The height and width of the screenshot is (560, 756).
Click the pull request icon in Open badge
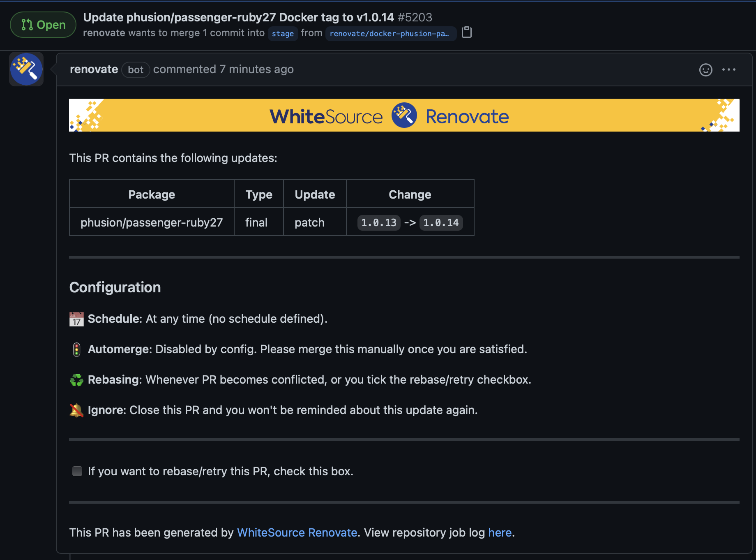point(27,25)
